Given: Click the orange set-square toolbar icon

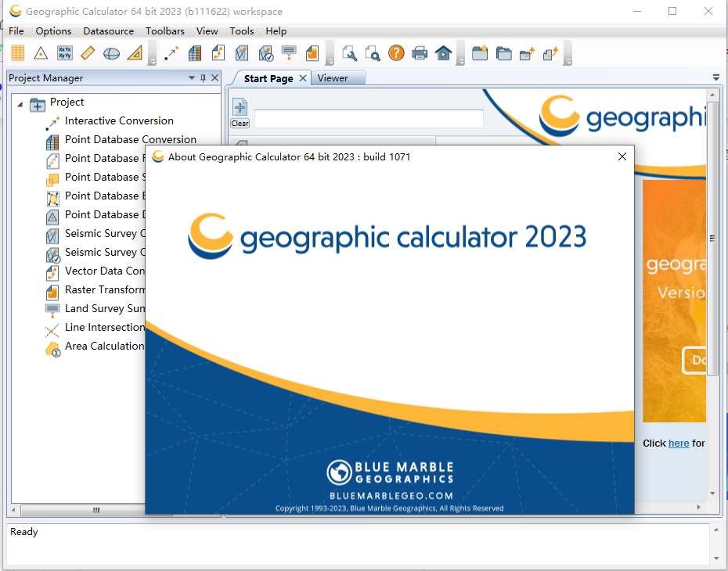Looking at the screenshot, I should (x=135, y=53).
